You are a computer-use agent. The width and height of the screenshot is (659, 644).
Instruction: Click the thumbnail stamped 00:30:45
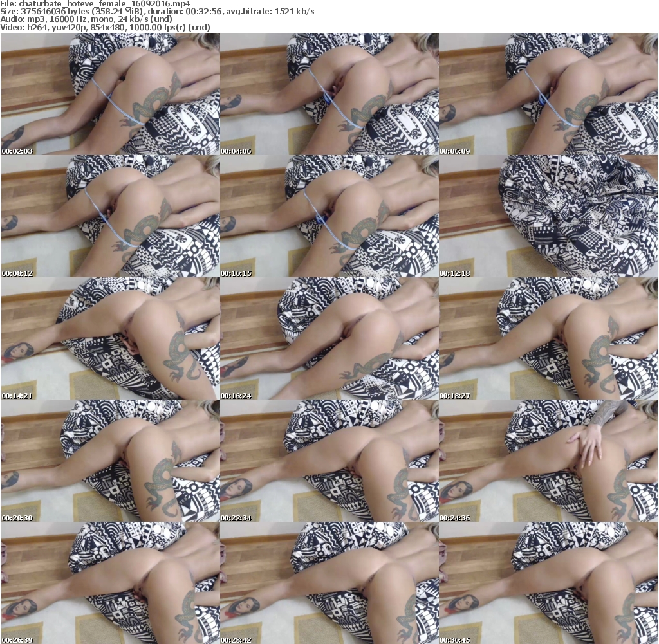coord(548,583)
